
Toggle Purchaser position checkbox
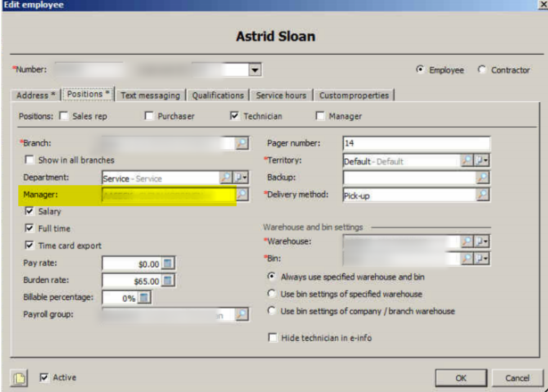tap(149, 116)
